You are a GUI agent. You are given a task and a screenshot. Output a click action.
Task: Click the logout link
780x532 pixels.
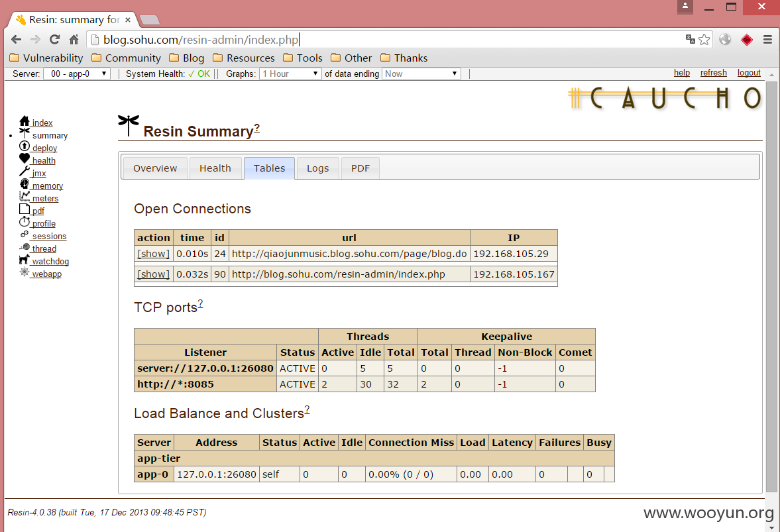[x=749, y=73]
